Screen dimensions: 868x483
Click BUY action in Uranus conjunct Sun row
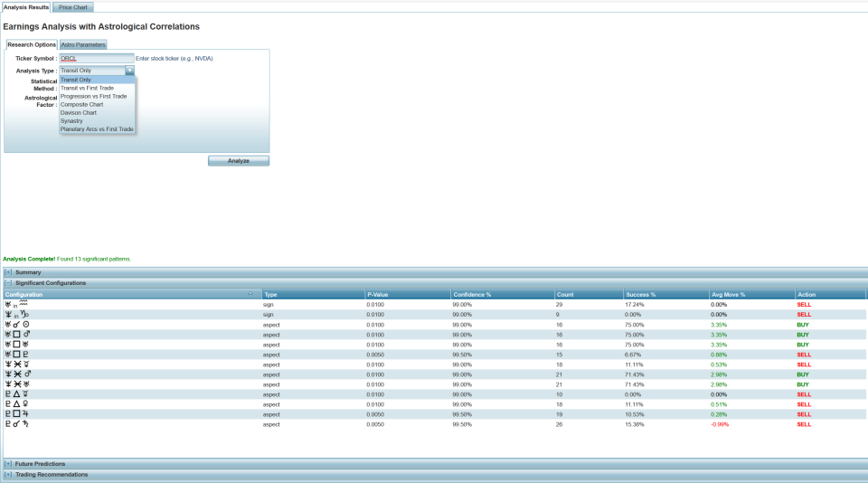(x=803, y=325)
